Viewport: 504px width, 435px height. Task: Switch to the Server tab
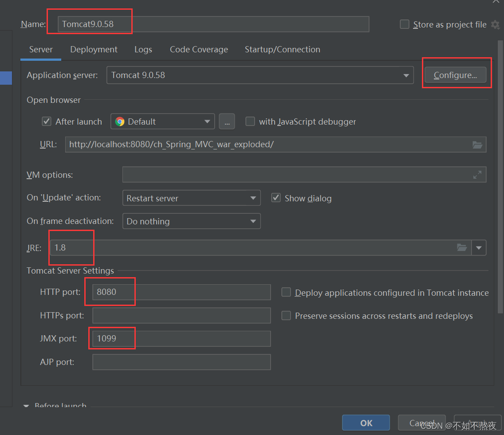(41, 50)
